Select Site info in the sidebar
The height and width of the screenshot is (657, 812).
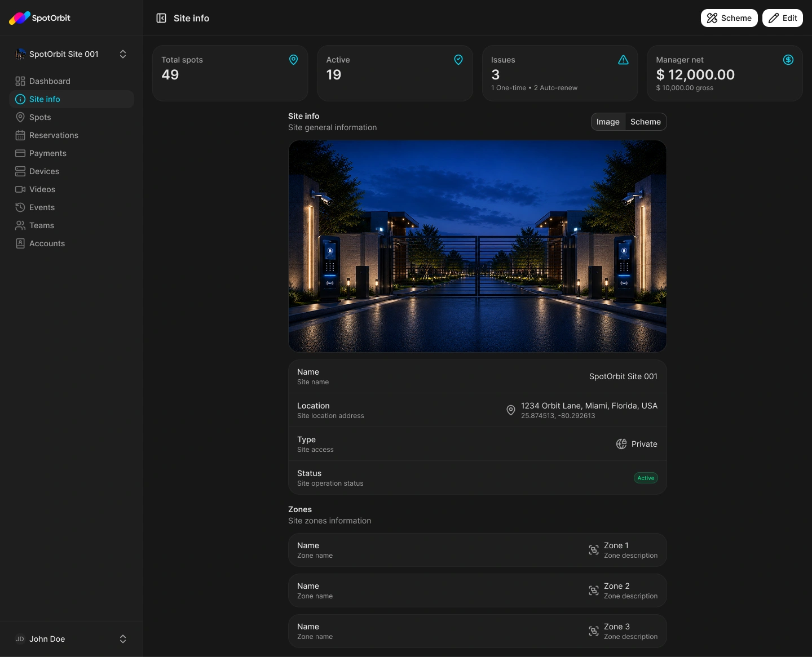72,99
